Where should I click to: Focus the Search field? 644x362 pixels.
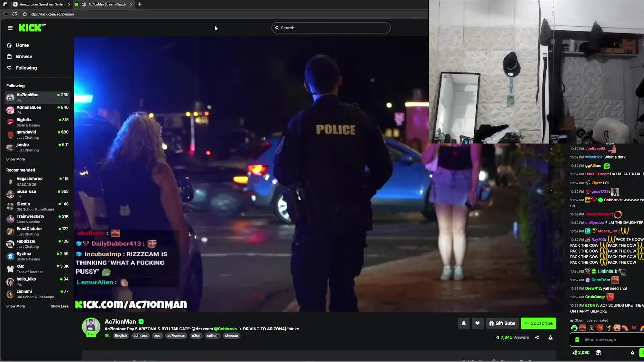[331, 28]
